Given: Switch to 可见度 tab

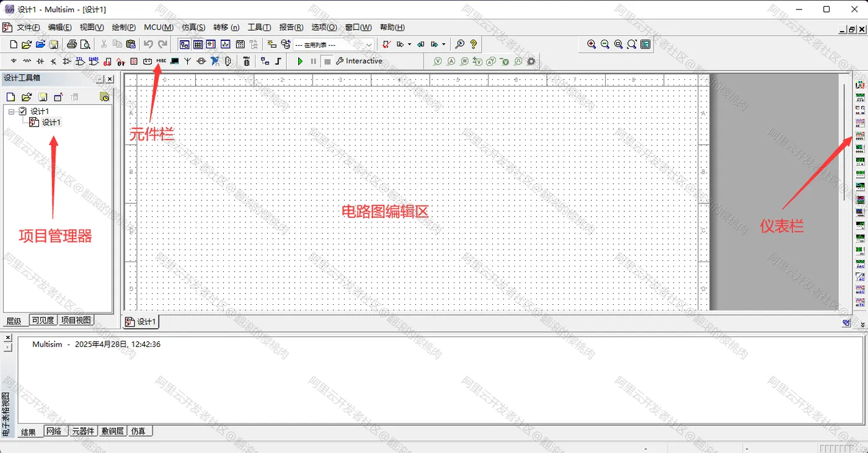Looking at the screenshot, I should [x=43, y=320].
